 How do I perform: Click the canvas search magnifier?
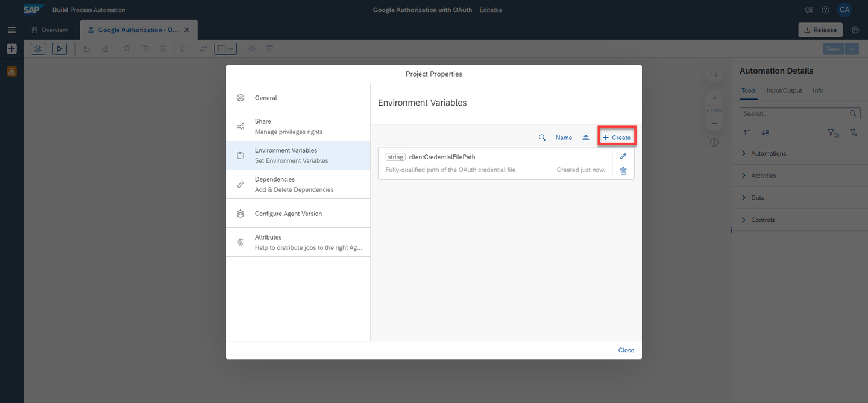click(714, 74)
